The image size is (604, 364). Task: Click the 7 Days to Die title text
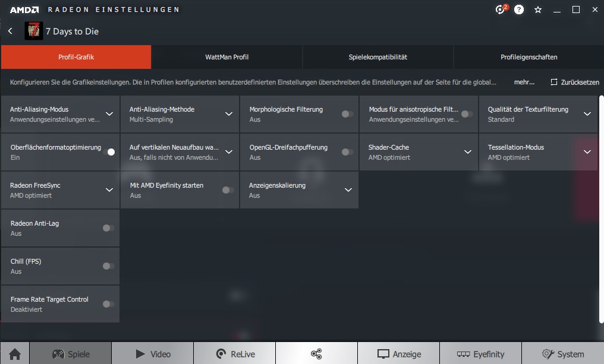pyautogui.click(x=72, y=31)
